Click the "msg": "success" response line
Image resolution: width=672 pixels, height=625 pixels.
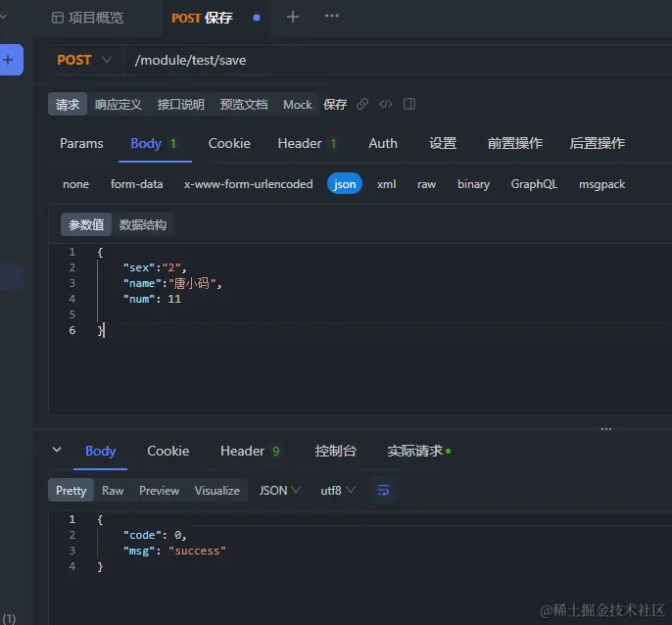(174, 551)
